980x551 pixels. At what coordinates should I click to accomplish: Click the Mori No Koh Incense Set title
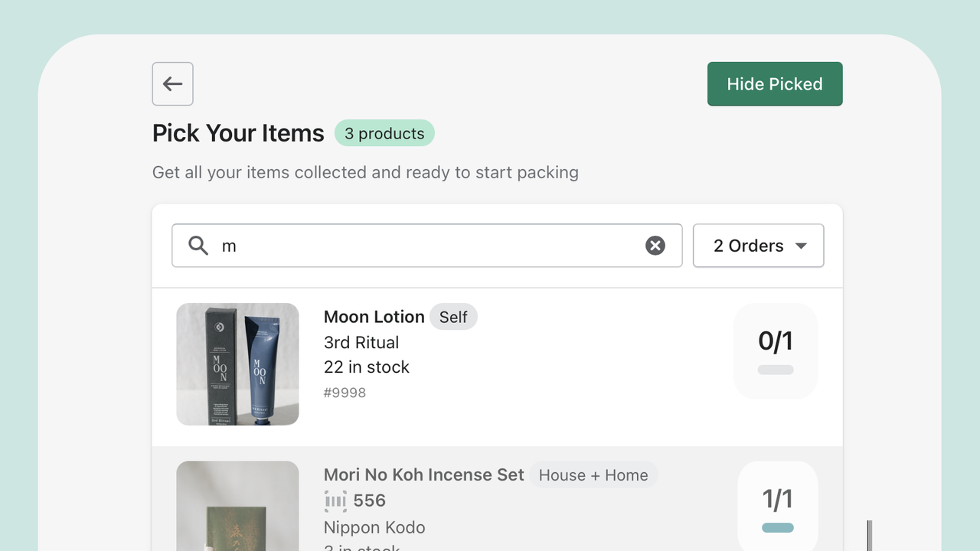[x=423, y=474]
